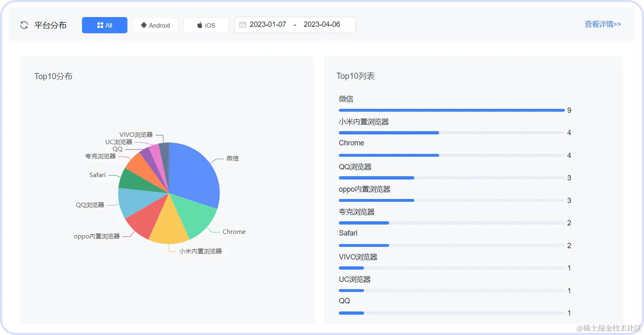The height and width of the screenshot is (335, 644).
Task: Click the Safari pie chart label
Action: coord(97,175)
